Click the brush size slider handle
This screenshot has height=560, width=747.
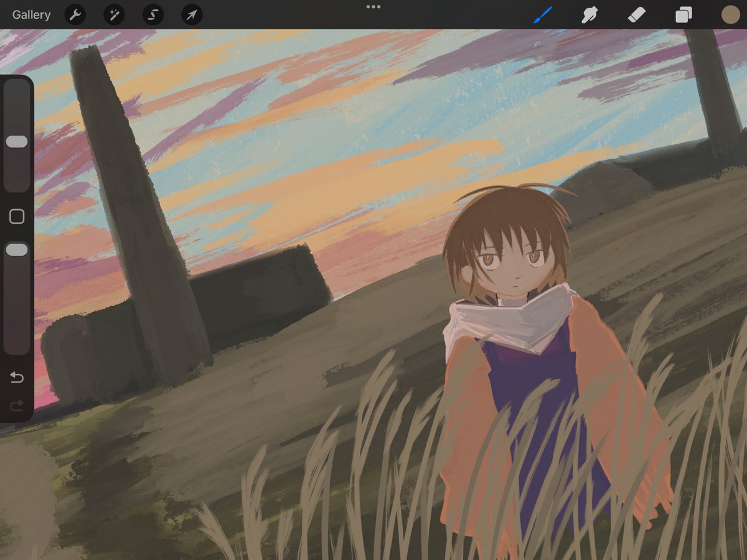[x=17, y=142]
